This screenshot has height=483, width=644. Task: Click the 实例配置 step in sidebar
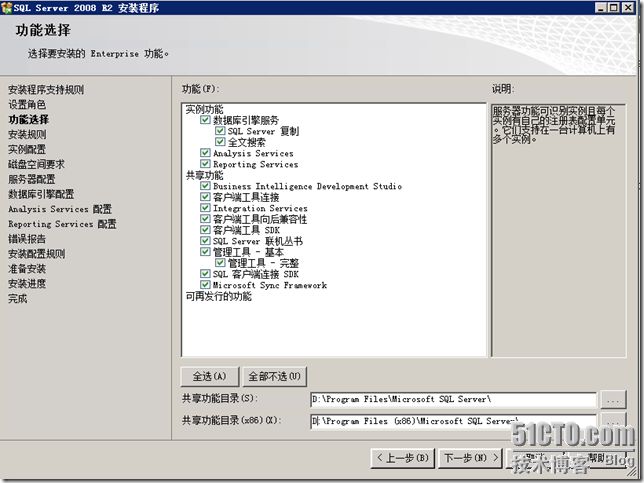tap(27, 149)
